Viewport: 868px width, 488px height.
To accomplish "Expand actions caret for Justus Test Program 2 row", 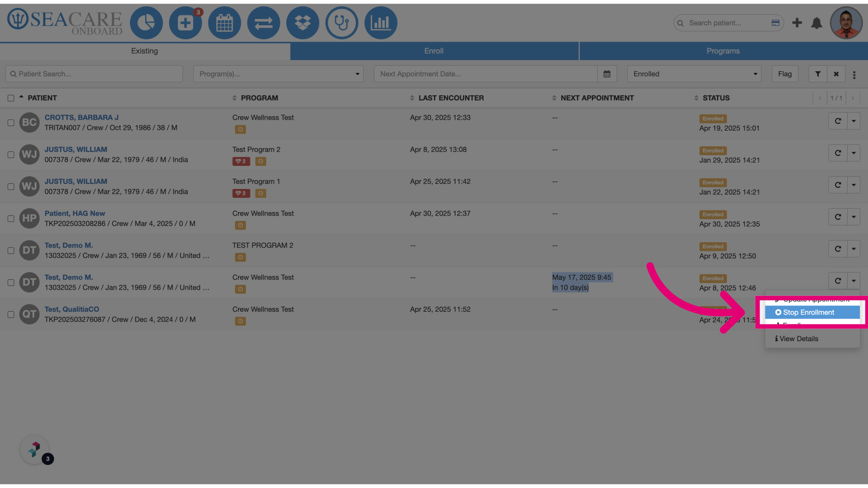I will (x=854, y=153).
